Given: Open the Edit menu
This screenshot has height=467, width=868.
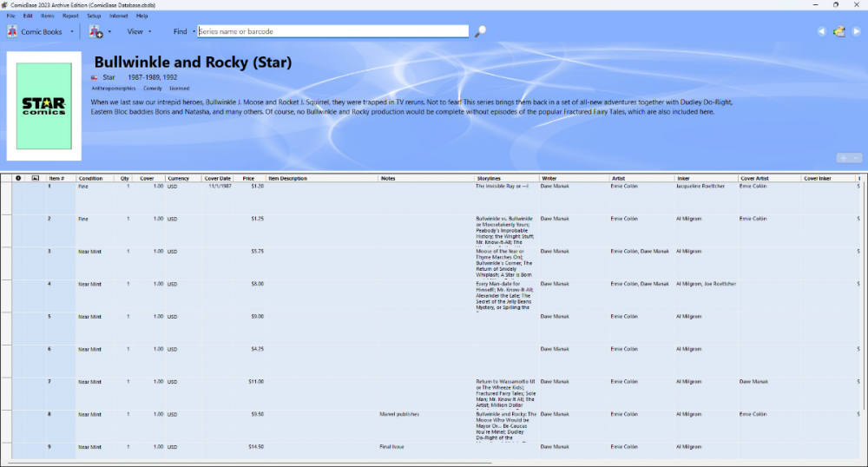Looking at the screenshot, I should (x=28, y=16).
